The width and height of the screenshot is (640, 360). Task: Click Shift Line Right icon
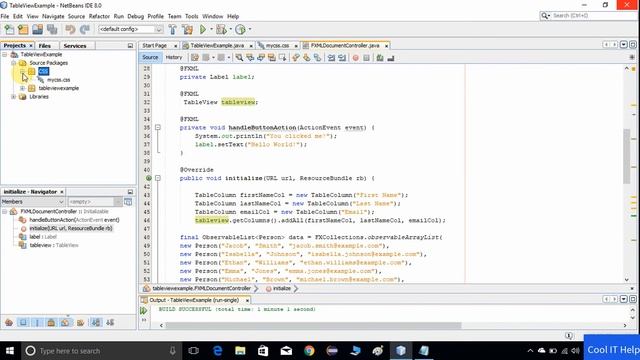(342, 58)
